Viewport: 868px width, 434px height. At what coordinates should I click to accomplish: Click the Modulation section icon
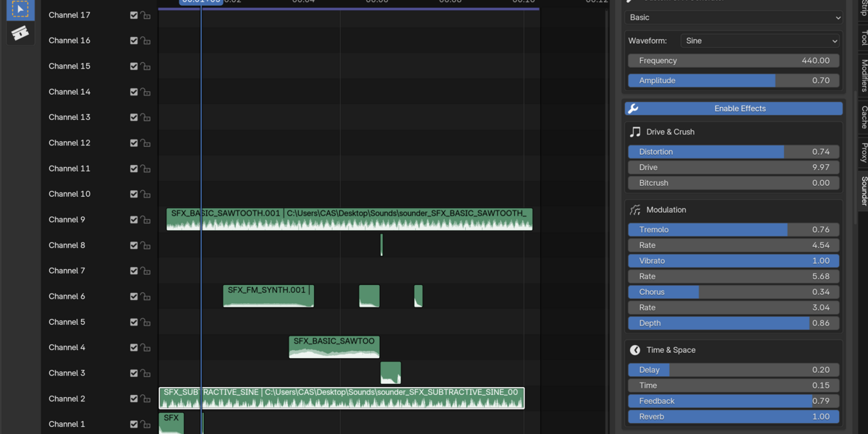click(x=635, y=210)
